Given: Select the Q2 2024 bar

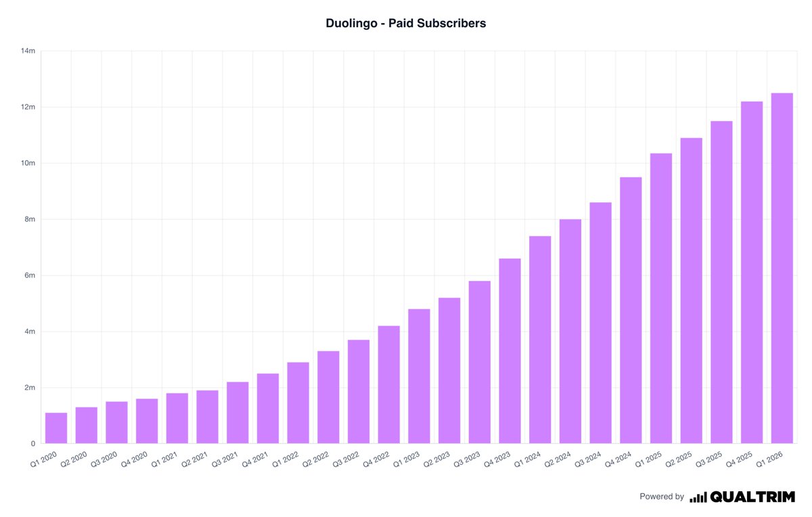Looking at the screenshot, I should pyautogui.click(x=570, y=332).
